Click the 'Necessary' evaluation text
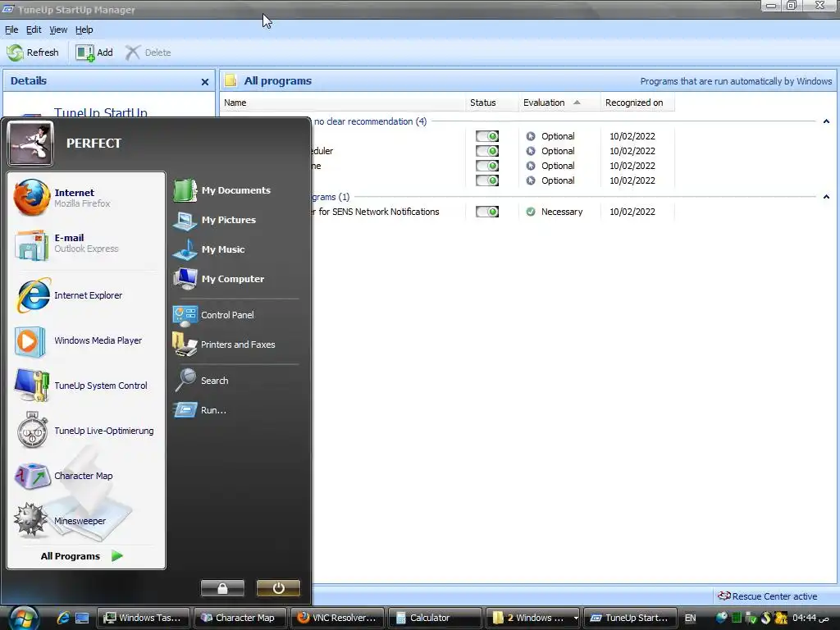This screenshot has height=630, width=840. tap(561, 212)
